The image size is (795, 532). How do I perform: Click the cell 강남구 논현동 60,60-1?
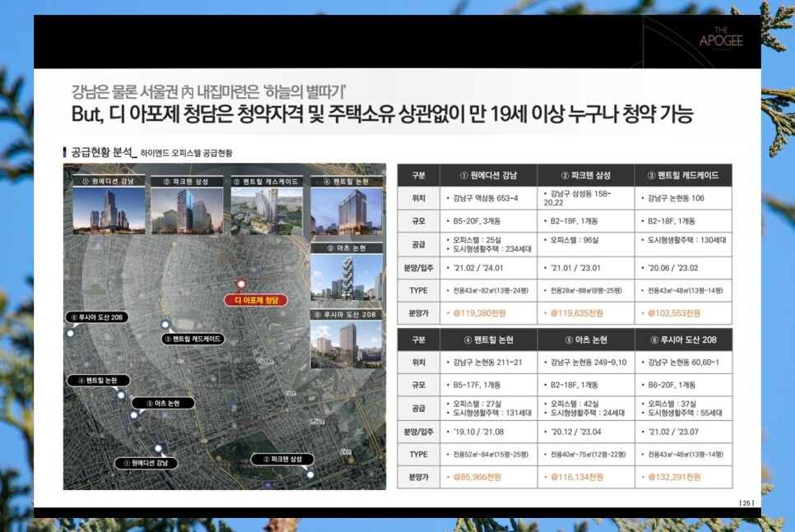pos(683,363)
